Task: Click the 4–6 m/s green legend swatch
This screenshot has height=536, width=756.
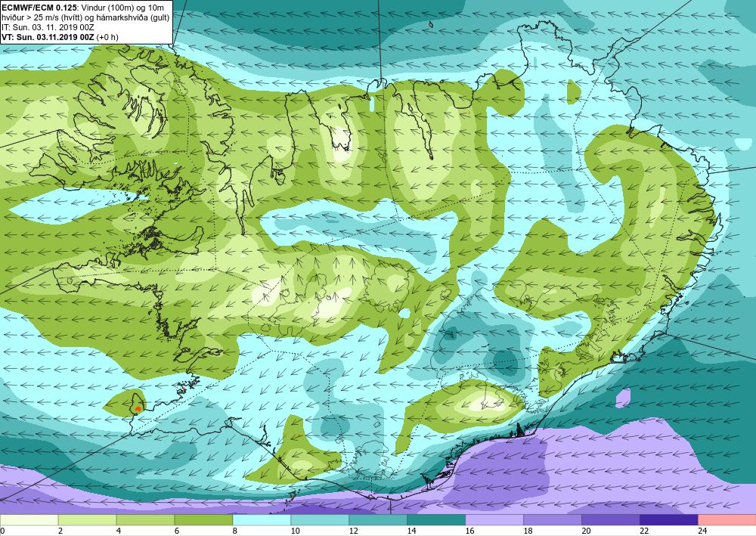Action: click(x=145, y=519)
